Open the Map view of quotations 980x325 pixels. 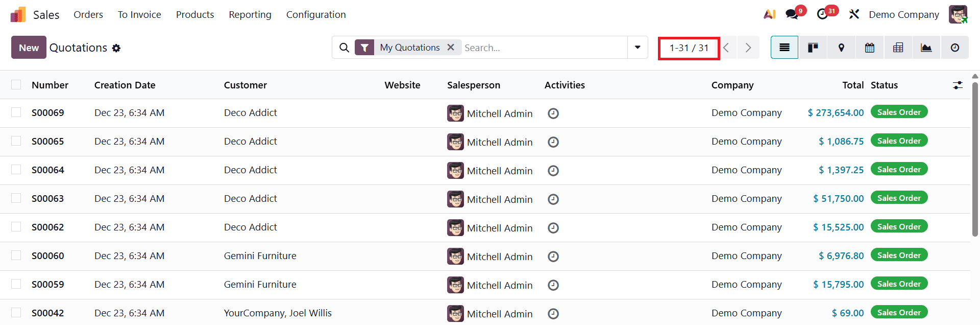(x=841, y=47)
